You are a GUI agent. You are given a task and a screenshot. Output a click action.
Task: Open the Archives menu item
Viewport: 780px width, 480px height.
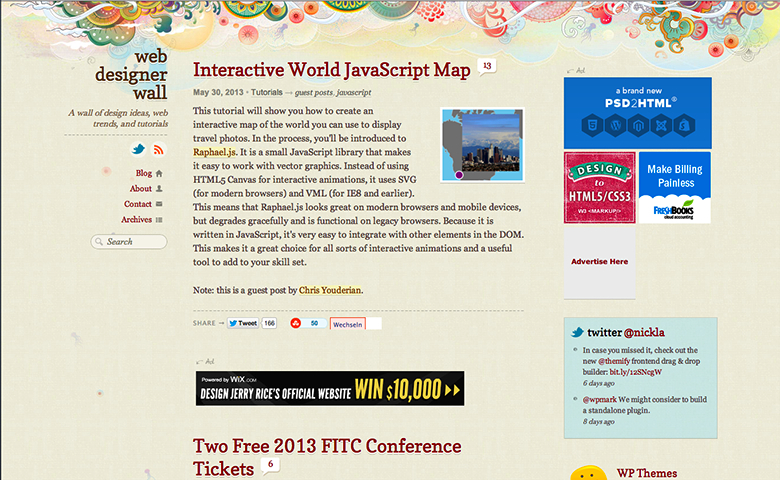136,219
